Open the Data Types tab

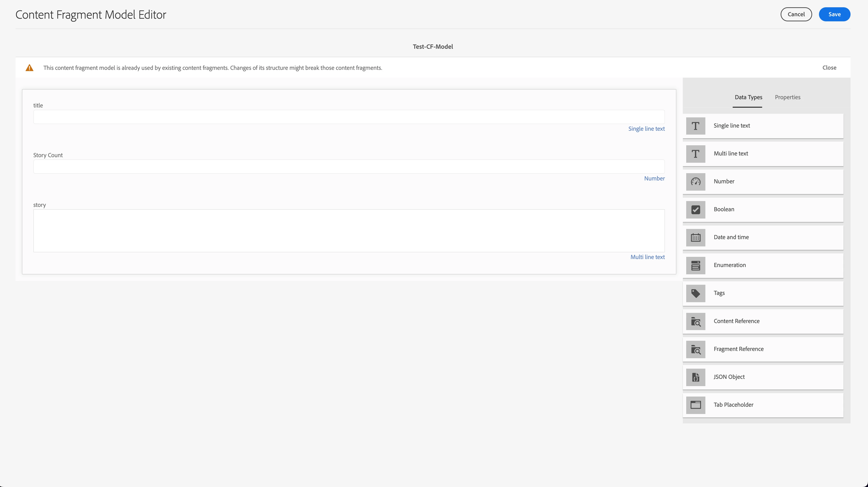[748, 97]
